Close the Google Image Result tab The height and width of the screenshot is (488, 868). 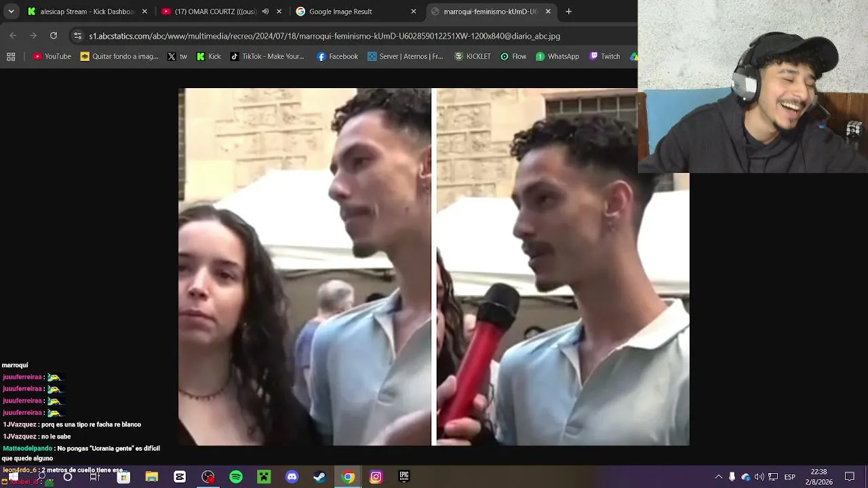coord(414,12)
